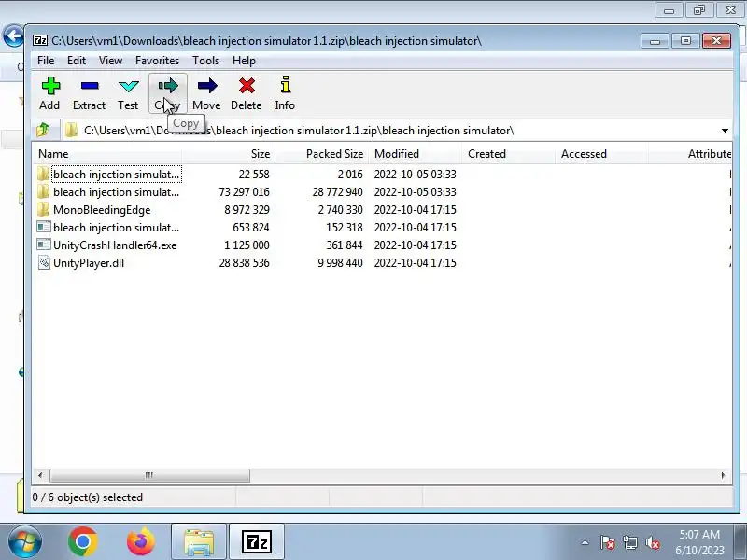Click the 28 838 536 size value

pyautogui.click(x=245, y=263)
